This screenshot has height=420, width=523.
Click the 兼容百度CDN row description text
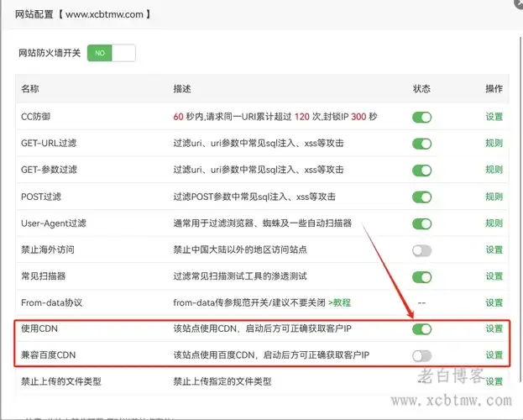(271, 354)
